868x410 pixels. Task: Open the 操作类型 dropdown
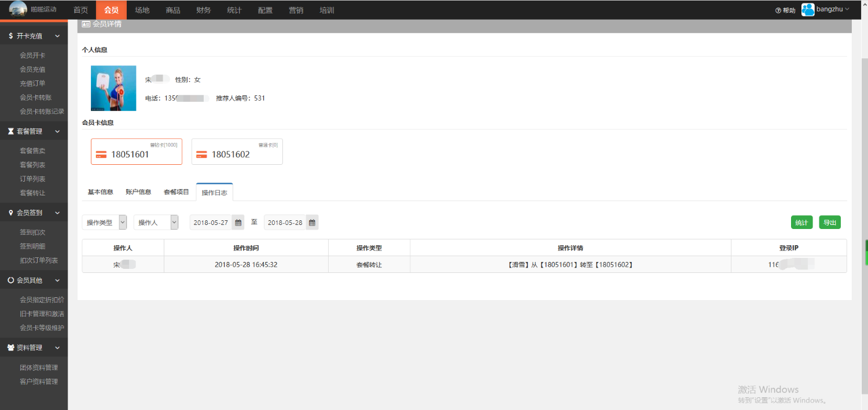(x=105, y=223)
